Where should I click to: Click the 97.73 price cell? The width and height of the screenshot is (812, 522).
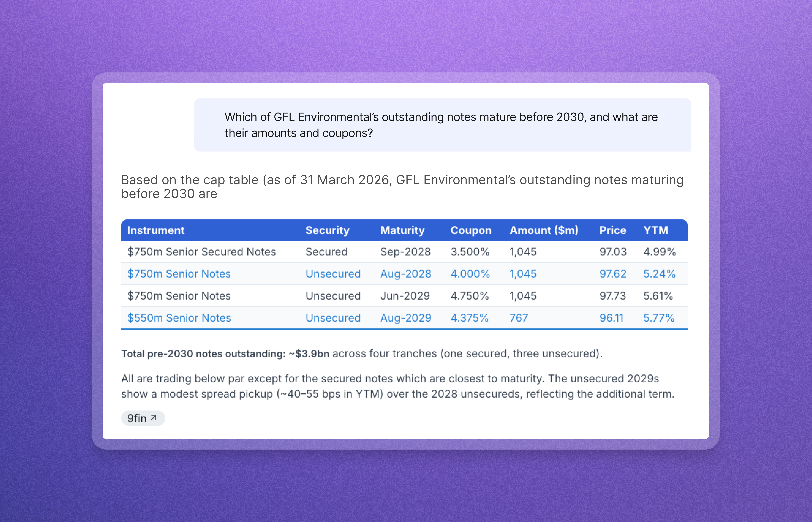coord(612,296)
